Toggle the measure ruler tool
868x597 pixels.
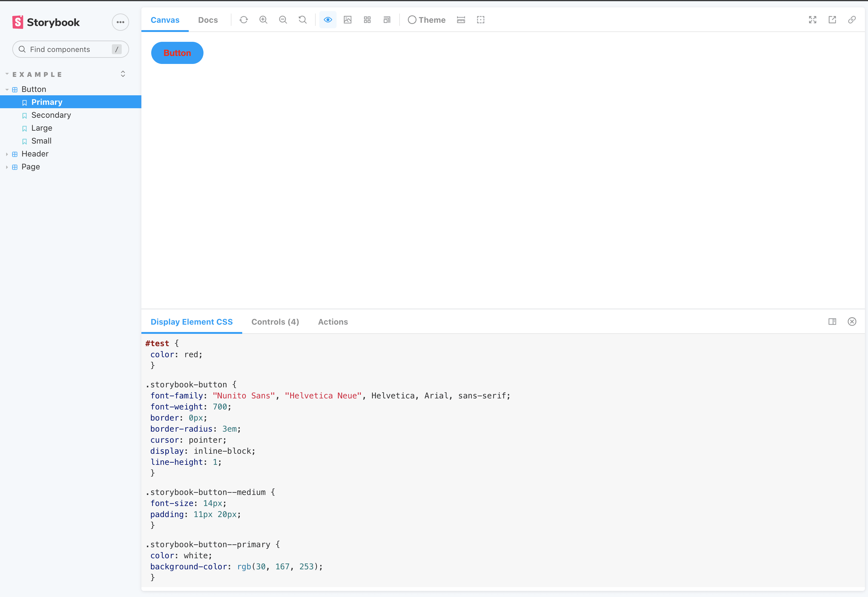461,20
